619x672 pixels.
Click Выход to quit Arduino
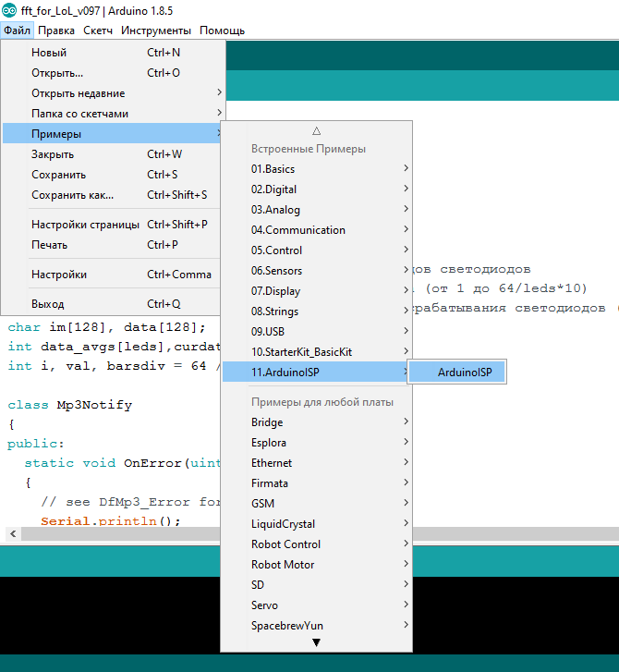pyautogui.click(x=47, y=304)
